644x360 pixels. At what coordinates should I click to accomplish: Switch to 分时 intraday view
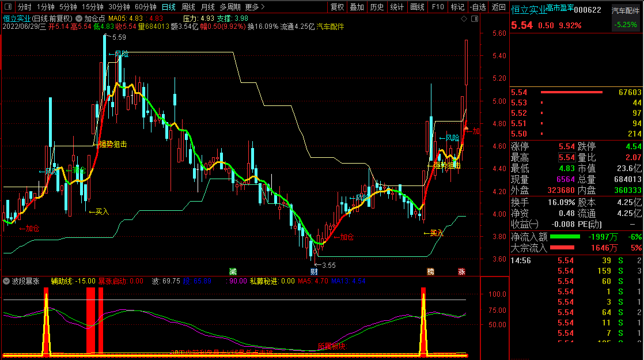(25, 7)
